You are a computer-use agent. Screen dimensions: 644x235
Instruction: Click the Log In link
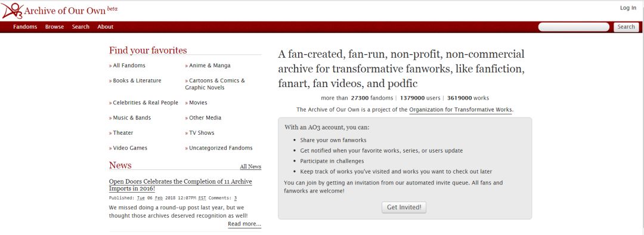coord(628,8)
